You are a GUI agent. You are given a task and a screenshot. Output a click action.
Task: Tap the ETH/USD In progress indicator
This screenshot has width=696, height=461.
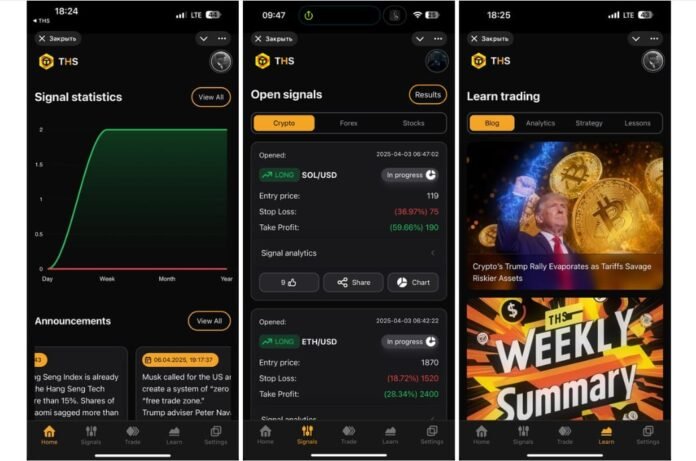[411, 342]
